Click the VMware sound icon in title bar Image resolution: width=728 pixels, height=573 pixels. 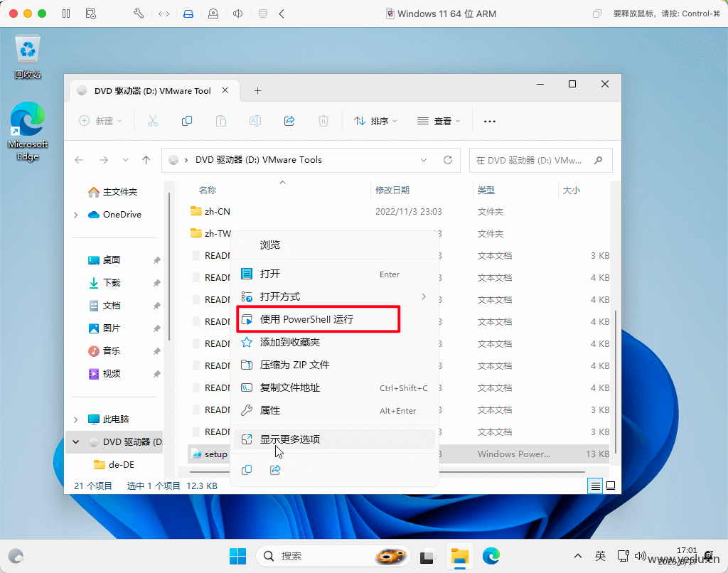(237, 14)
